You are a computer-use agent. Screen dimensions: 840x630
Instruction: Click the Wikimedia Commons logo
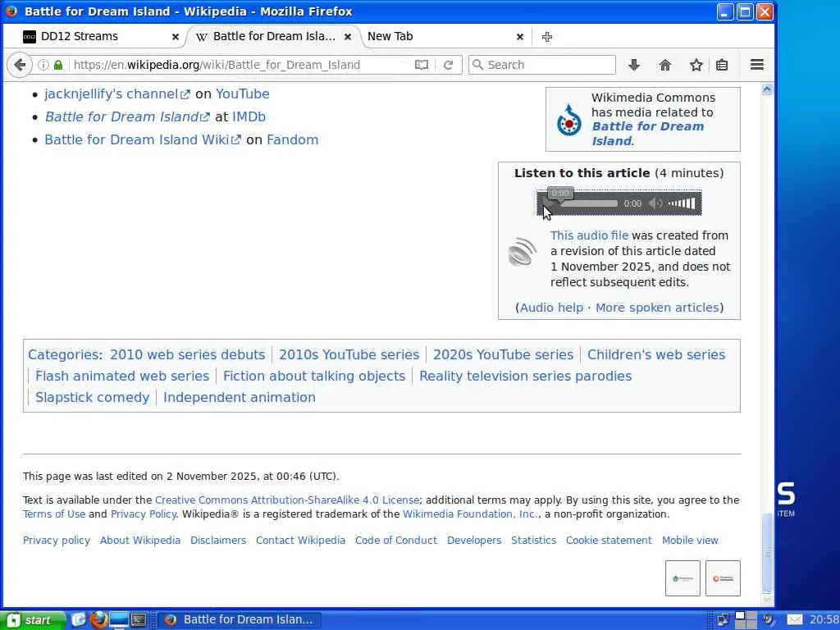click(568, 120)
